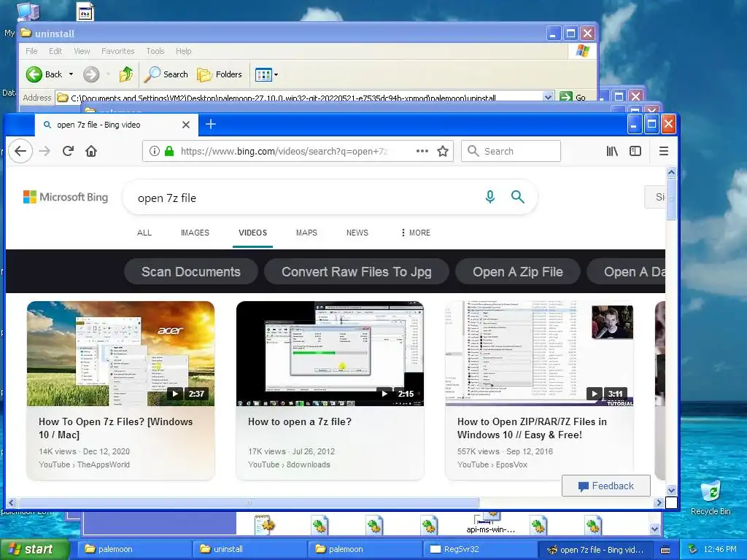Open Help menu in uninstall window
Image resolution: width=747 pixels, height=560 pixels.
(x=183, y=51)
